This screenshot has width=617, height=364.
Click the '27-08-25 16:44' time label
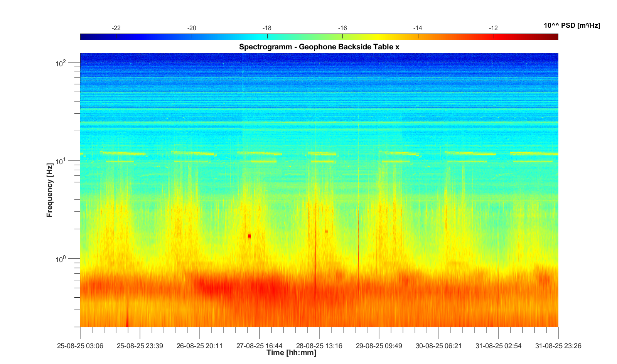(x=260, y=346)
